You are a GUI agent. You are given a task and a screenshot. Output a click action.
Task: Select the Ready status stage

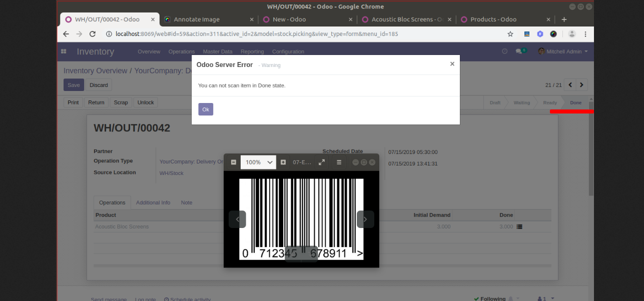(550, 102)
